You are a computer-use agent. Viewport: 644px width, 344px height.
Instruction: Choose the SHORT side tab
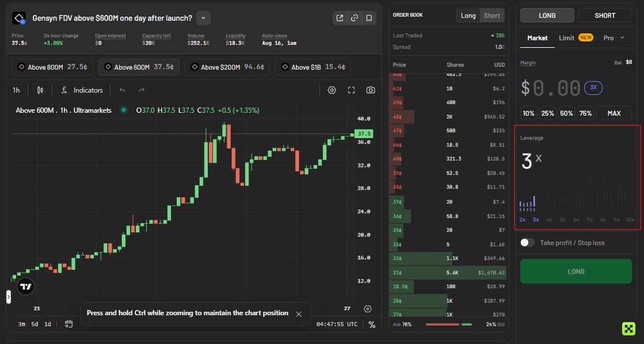(x=605, y=16)
